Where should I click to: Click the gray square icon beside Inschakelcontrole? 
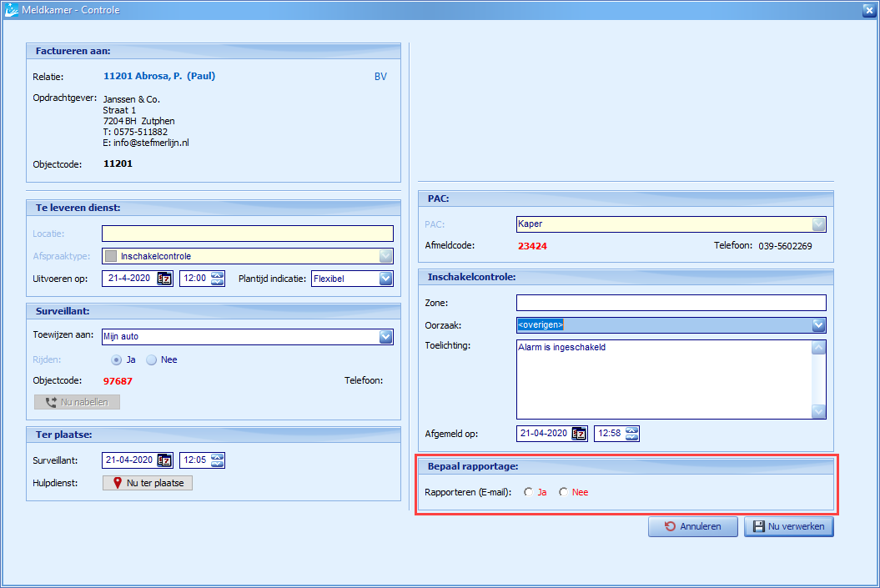click(111, 256)
